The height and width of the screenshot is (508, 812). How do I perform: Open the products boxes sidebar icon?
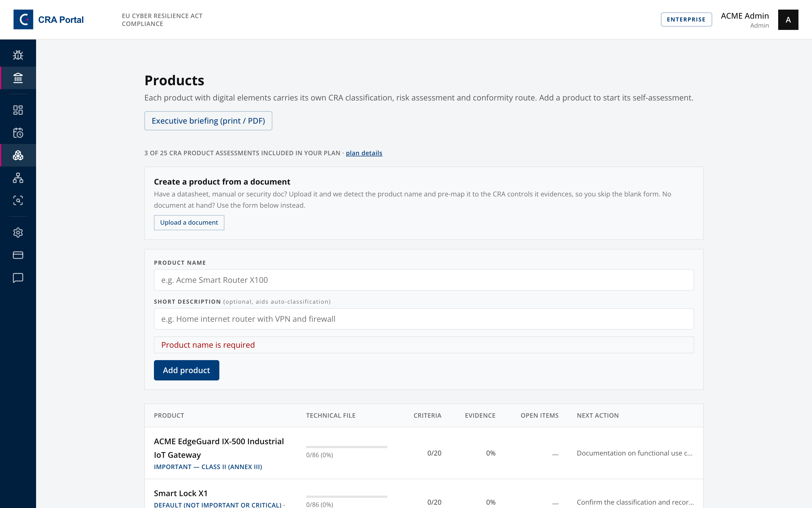(18, 155)
